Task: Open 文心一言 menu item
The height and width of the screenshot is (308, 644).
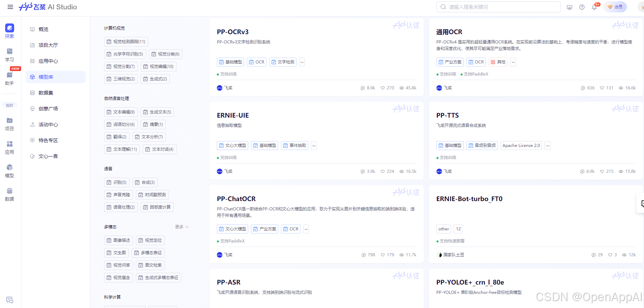Action: pos(56,156)
